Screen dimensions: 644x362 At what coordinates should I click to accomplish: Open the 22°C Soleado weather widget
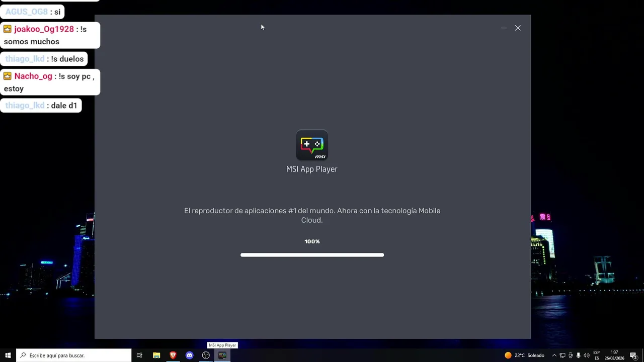click(524, 355)
